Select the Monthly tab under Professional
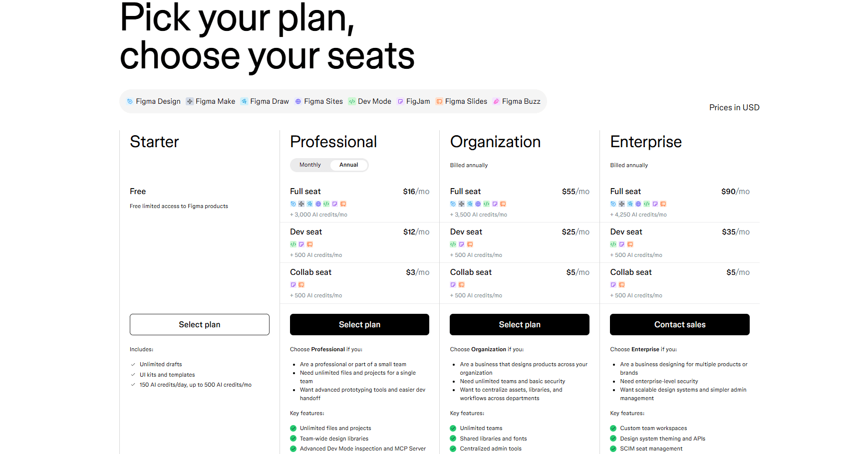 pyautogui.click(x=309, y=165)
